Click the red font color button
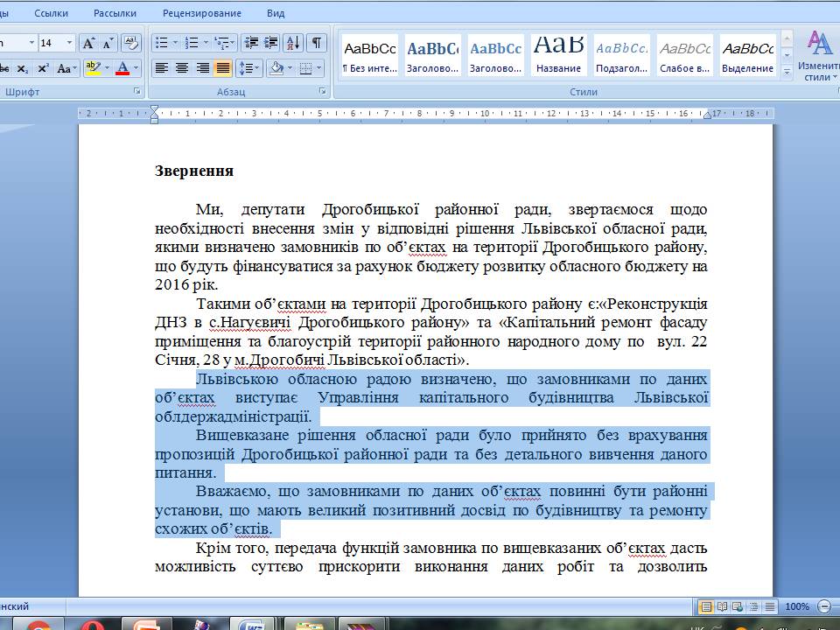This screenshot has height=630, width=840. 123,68
